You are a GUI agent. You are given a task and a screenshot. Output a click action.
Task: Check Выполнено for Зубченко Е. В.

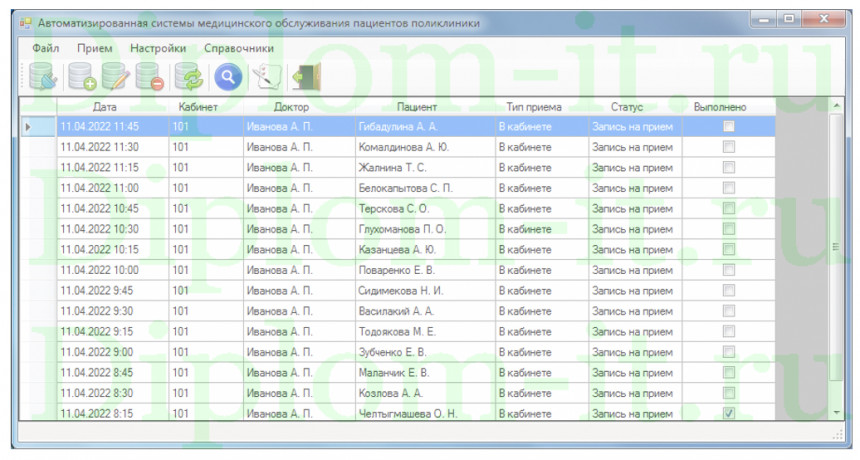[x=728, y=352]
